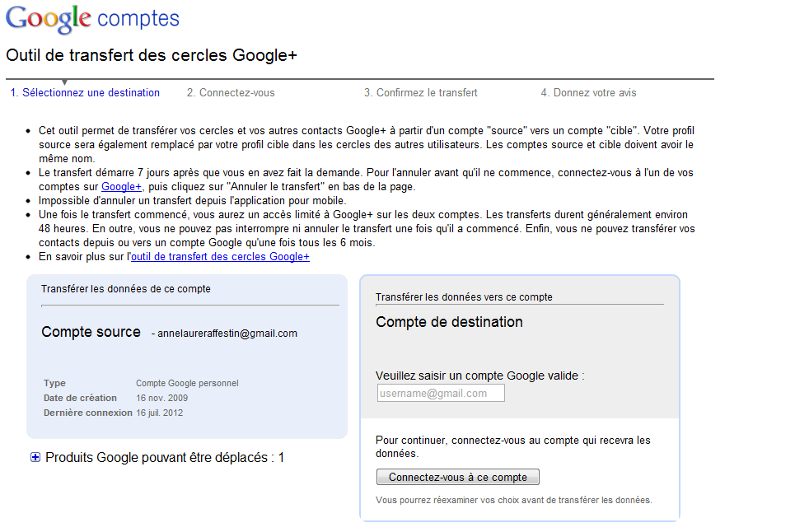Click the Compte source heading
This screenshot has width=795, height=532.
pyautogui.click(x=91, y=332)
